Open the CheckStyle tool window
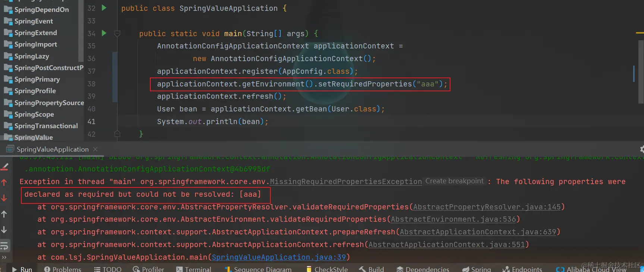 pos(327,269)
